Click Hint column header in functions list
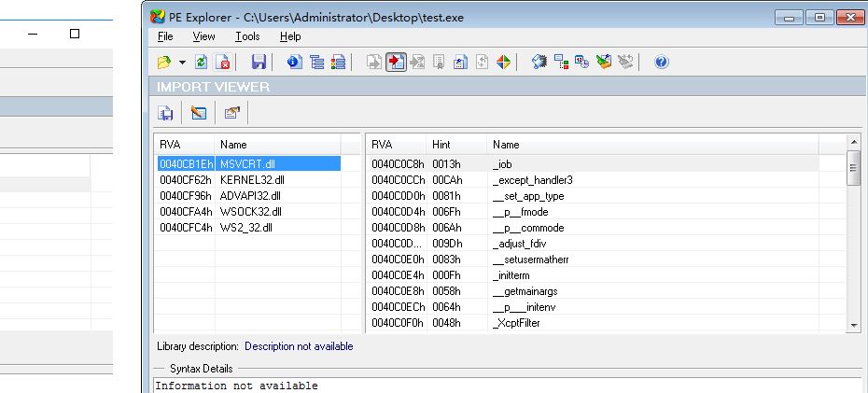Screen dimensions: 868x393 456,145
